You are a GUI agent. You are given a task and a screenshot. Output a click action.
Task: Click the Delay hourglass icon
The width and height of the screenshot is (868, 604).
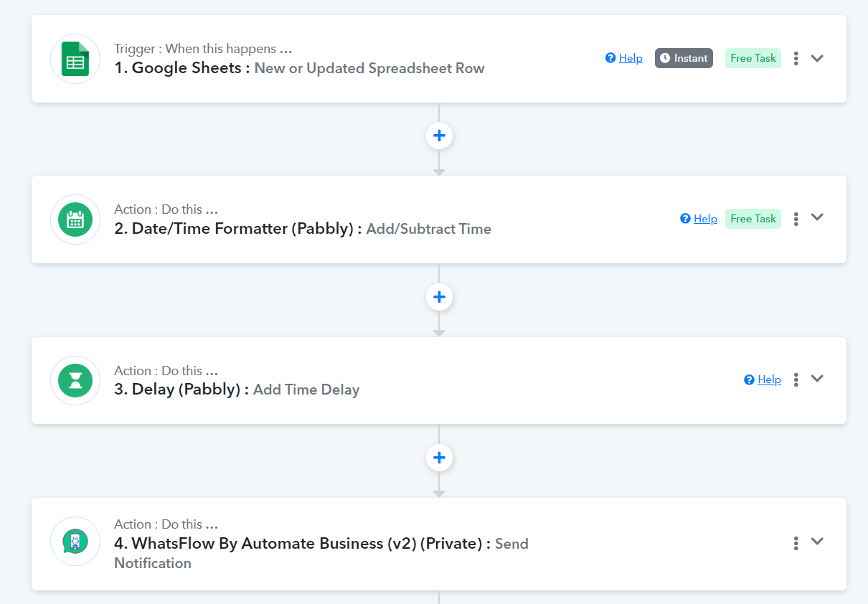(x=75, y=380)
